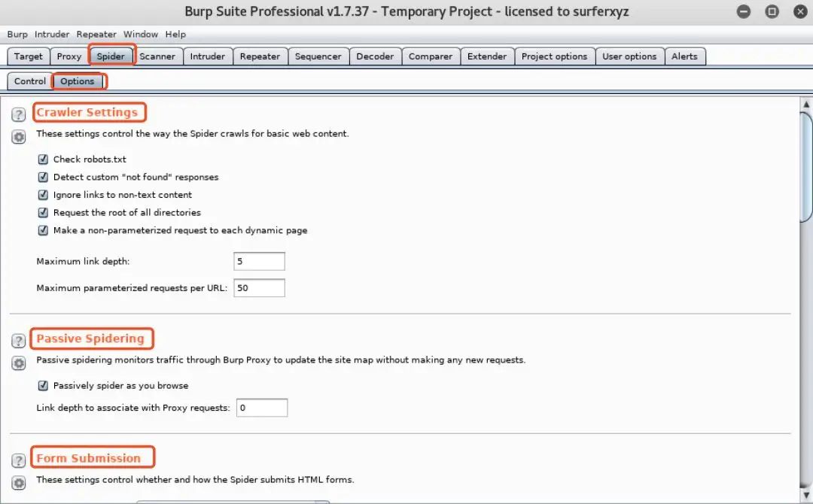Open gear options for Form Submission

point(19,483)
